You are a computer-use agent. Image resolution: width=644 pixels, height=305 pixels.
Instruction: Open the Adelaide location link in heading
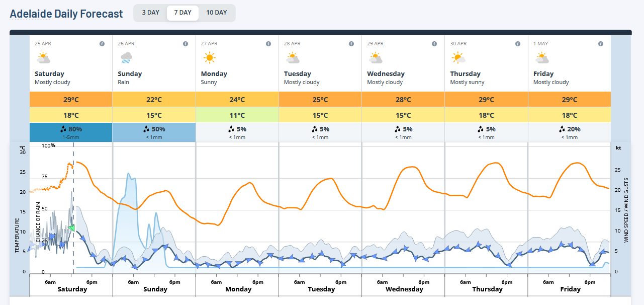[31, 14]
